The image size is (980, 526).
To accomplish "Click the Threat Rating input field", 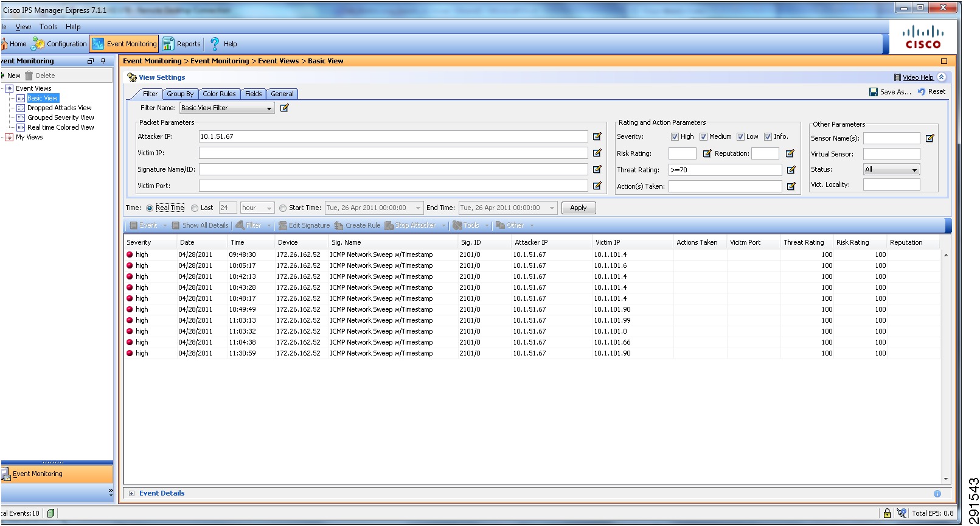I will 725,170.
